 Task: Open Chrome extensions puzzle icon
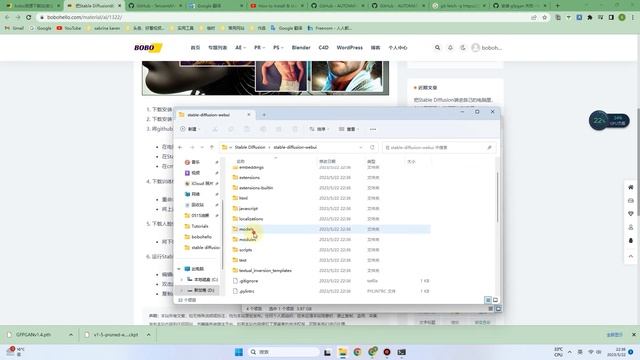590,18
